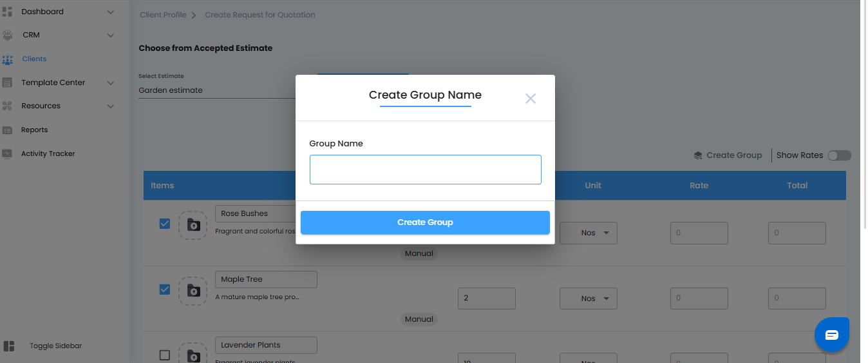868x363 pixels.
Task: Click the CRM icon in sidebar
Action: point(8,35)
